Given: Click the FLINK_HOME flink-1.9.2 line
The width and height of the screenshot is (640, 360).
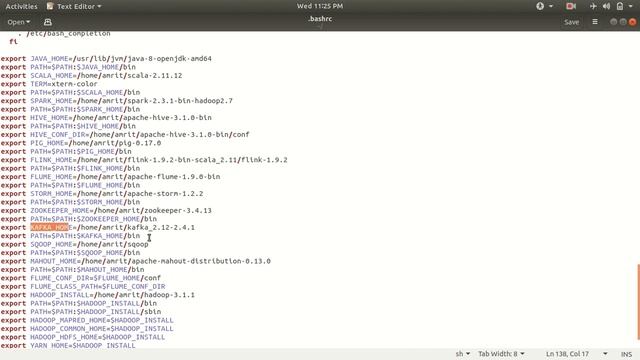Looking at the screenshot, I should (144, 160).
